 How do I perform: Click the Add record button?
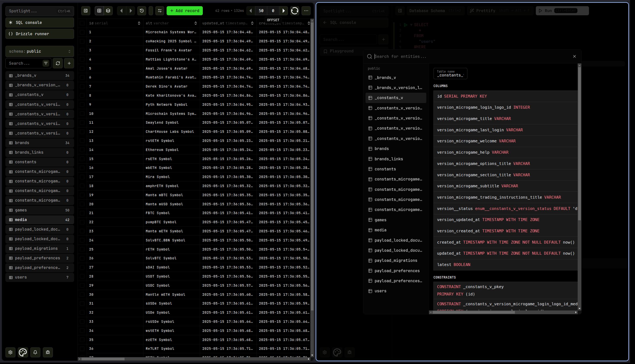tap(185, 11)
